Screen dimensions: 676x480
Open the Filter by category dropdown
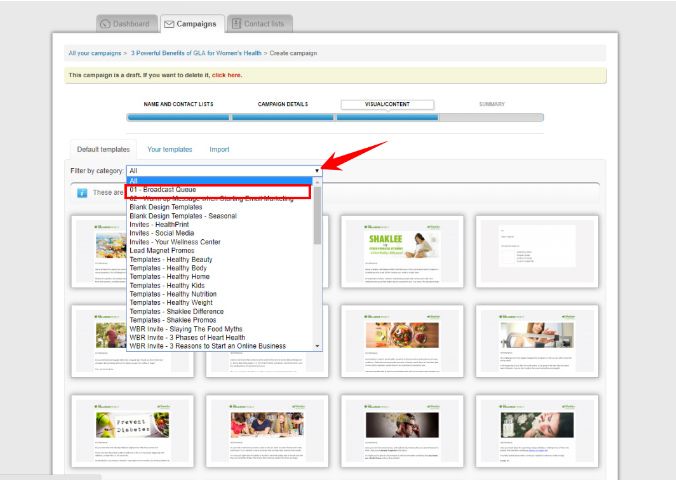point(224,171)
